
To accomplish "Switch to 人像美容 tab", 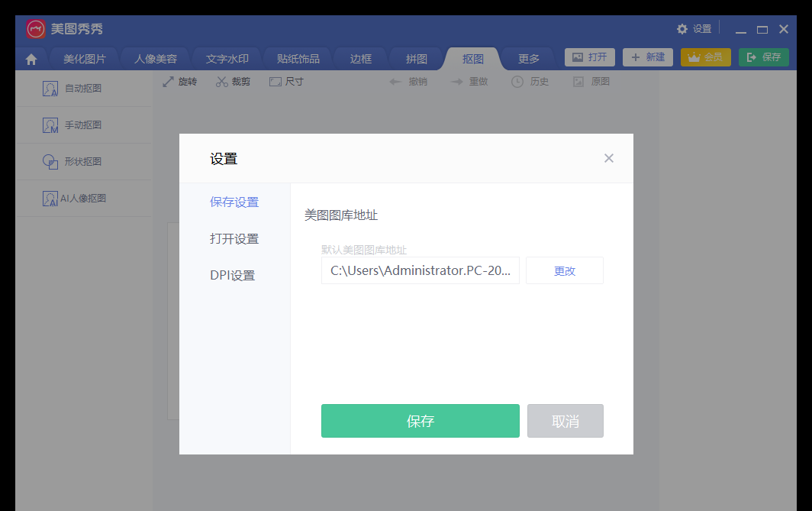I will (156, 59).
